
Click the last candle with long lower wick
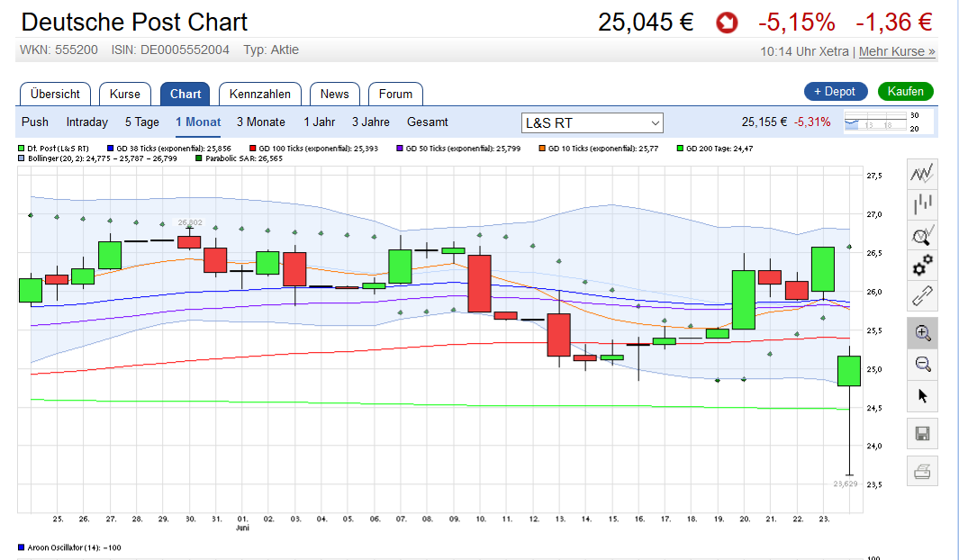[849, 371]
